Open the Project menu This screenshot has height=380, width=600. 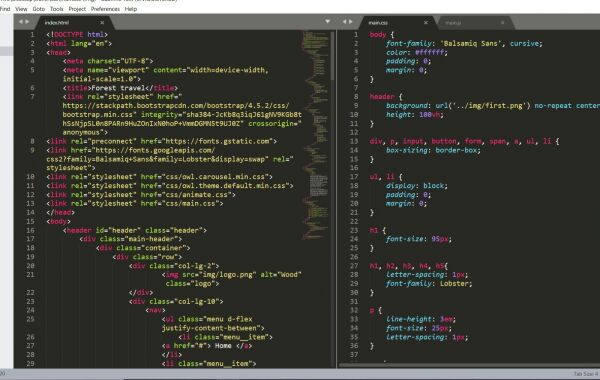click(x=77, y=9)
